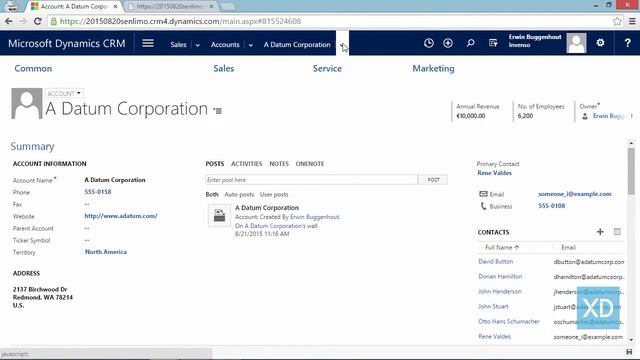The image size is (640, 360).
Task: Open the Sales related section
Action: [x=224, y=69]
